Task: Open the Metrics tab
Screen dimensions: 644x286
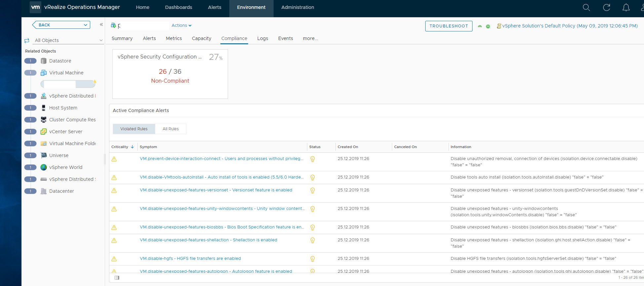Action: (174, 38)
